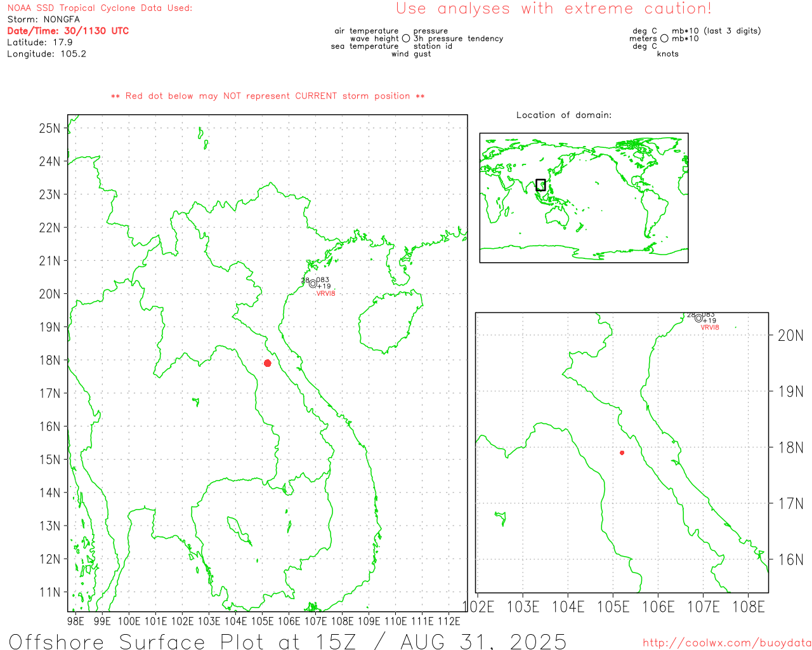Click the red storm dot on zoomed inset map

[x=622, y=453]
